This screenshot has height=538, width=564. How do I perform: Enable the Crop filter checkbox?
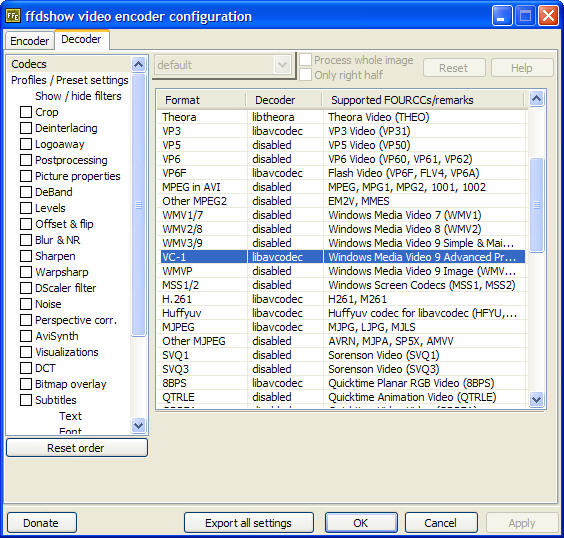click(26, 112)
